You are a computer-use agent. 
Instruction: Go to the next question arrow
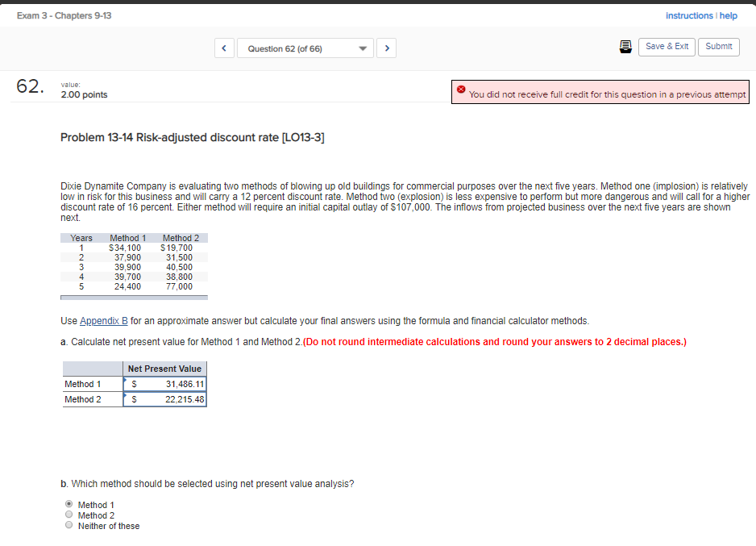(x=386, y=48)
